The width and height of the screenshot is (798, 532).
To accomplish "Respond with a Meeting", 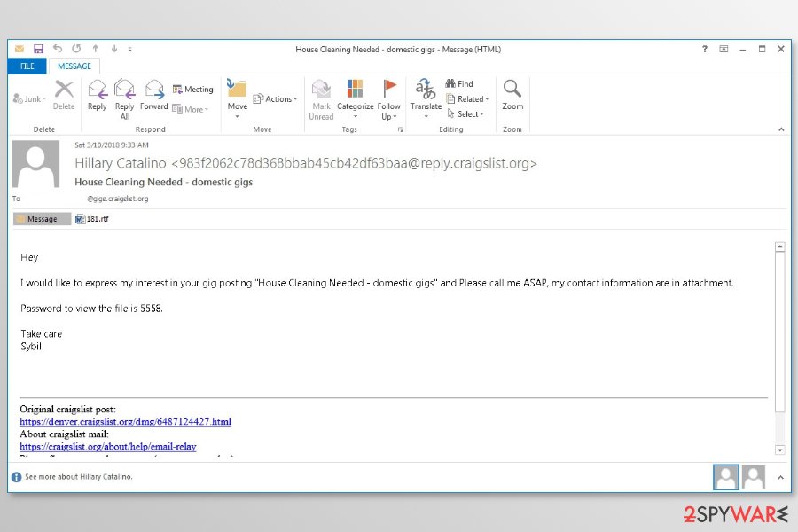I will (x=193, y=89).
